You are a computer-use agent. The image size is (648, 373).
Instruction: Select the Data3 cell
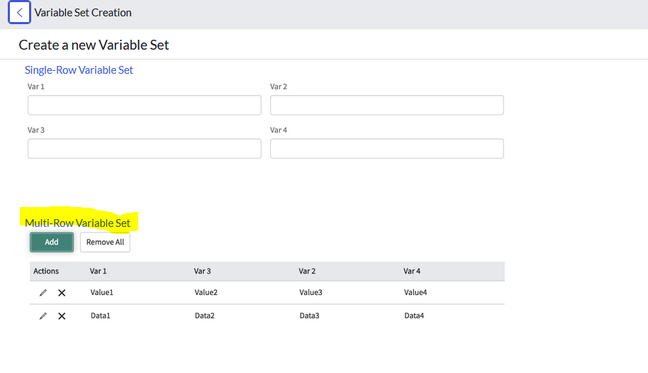tap(310, 316)
